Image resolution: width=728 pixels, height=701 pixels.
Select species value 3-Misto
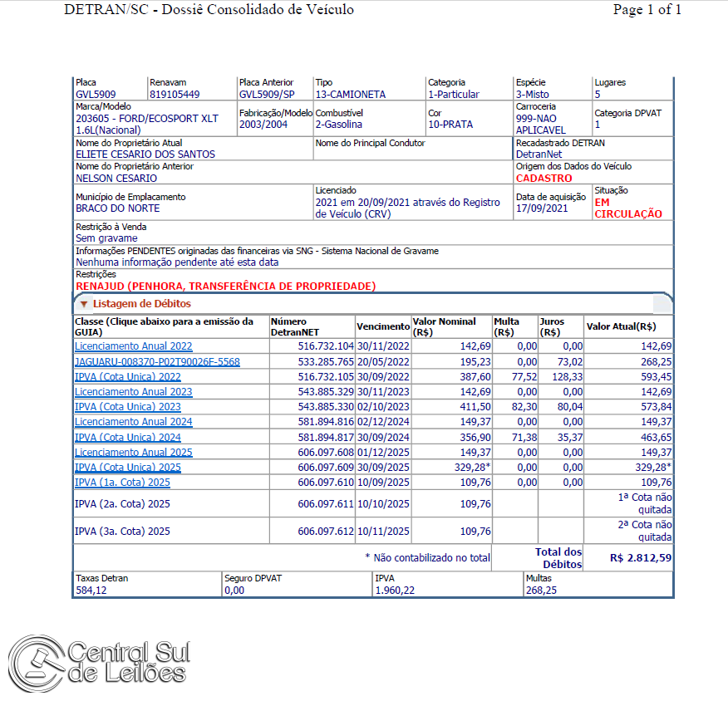[533, 94]
